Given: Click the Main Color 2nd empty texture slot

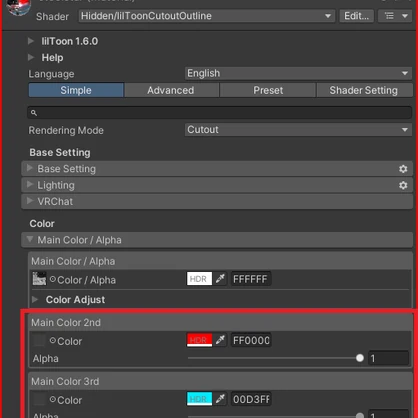Looking at the screenshot, I should (x=39, y=340).
